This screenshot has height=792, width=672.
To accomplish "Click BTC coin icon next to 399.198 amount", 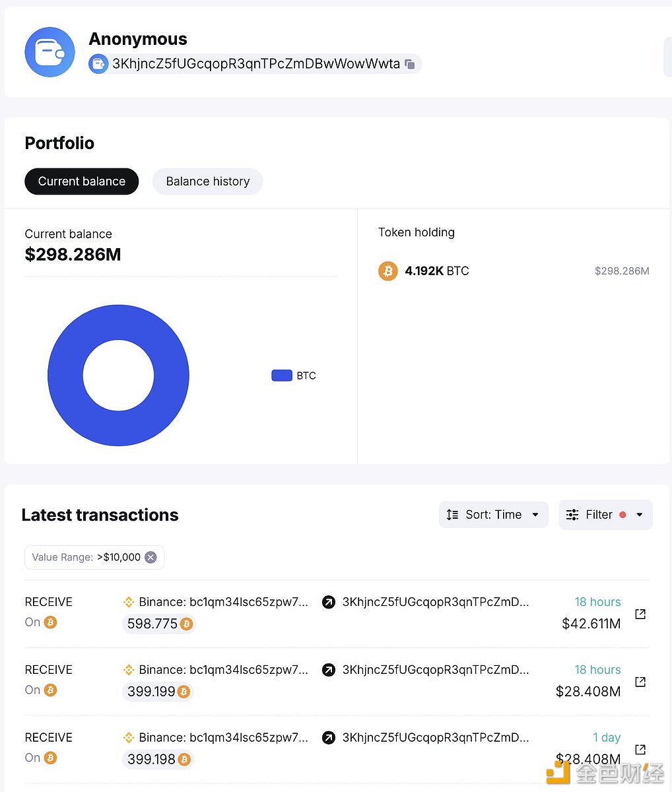I will (184, 759).
